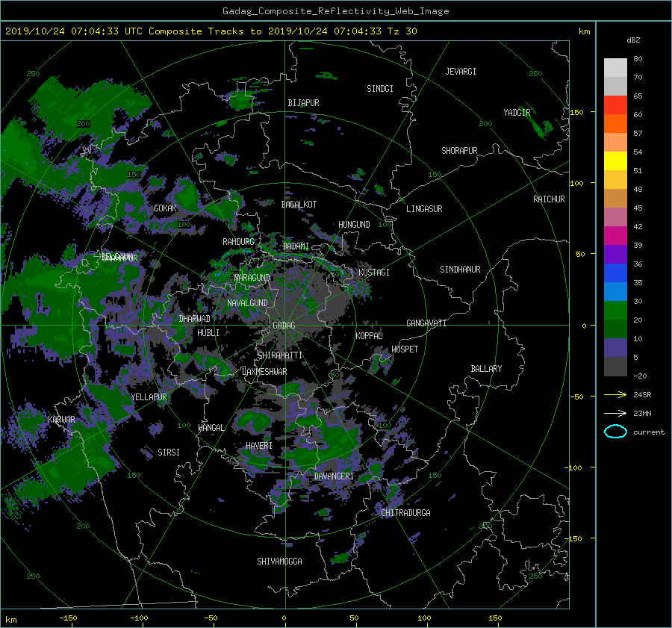This screenshot has height=628, width=672.
Task: Click the bottom axis -150 tick label
Action: pos(68,618)
